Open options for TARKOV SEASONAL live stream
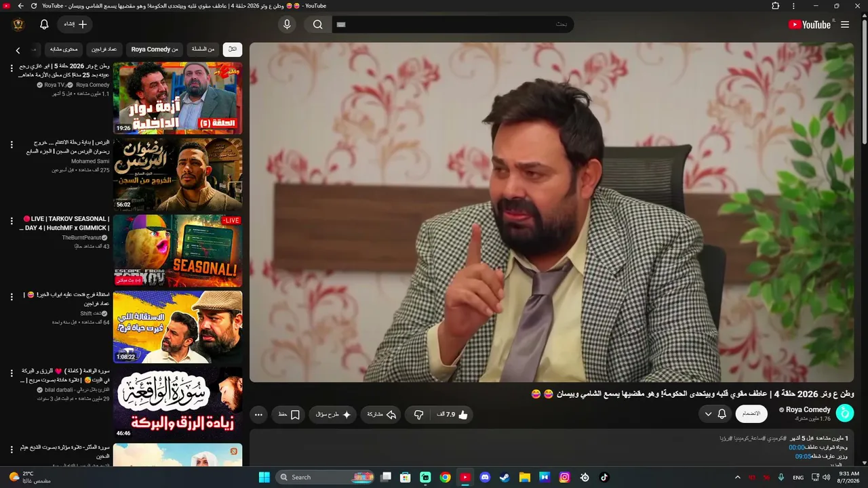This screenshot has width=868, height=488. tap(12, 222)
